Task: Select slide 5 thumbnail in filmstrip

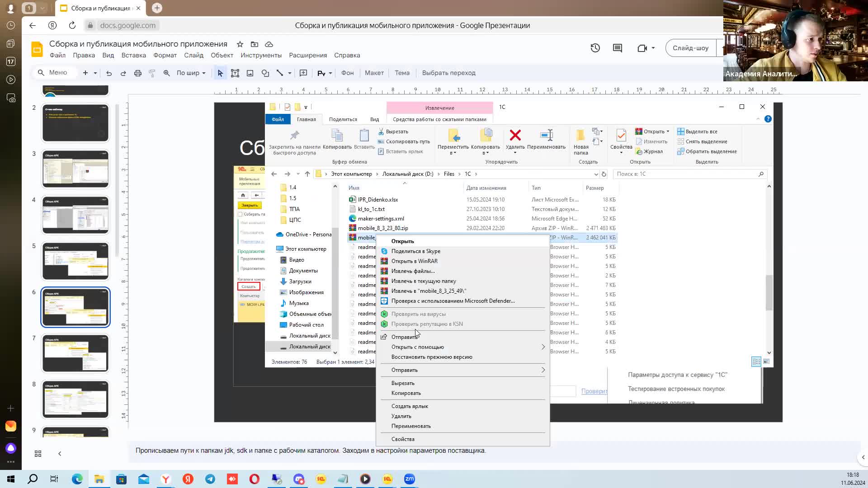Action: point(75,261)
